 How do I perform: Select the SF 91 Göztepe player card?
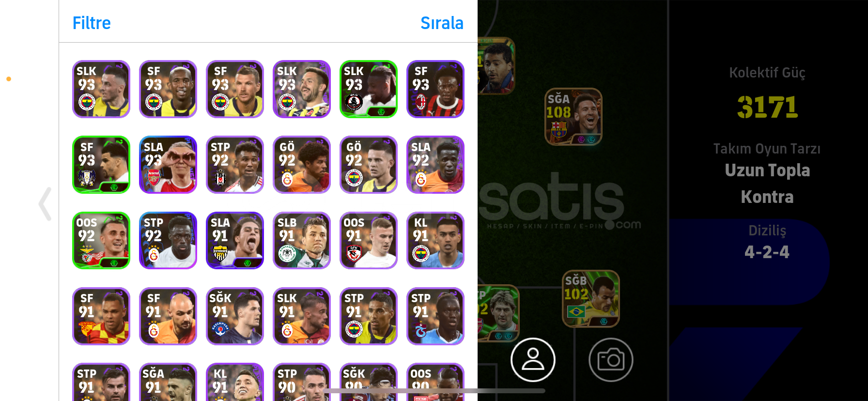[101, 316]
